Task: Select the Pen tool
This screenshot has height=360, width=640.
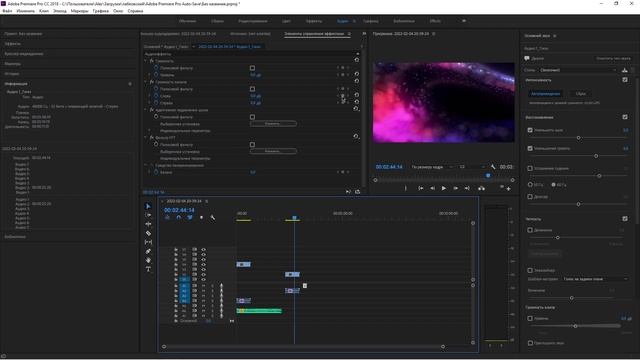Action: point(148,251)
